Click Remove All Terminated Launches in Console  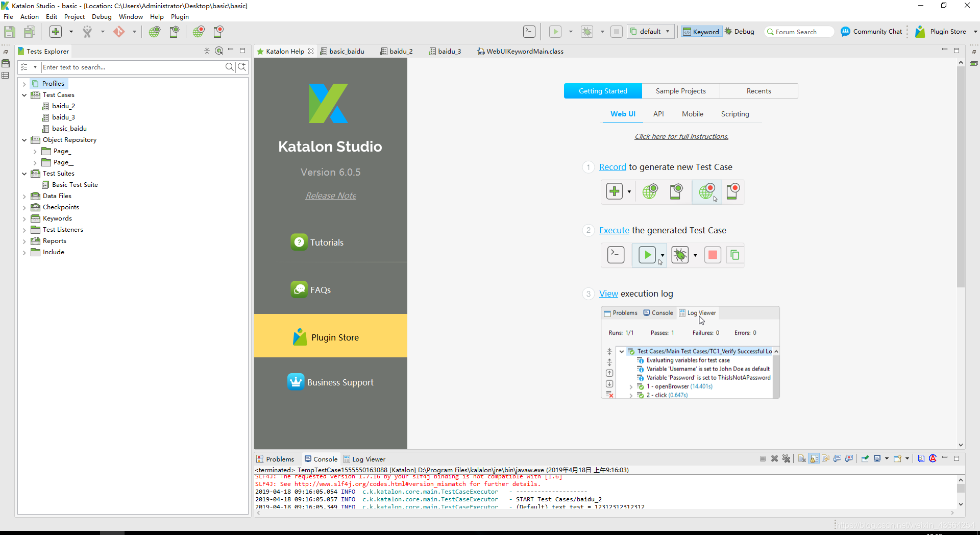(x=786, y=458)
